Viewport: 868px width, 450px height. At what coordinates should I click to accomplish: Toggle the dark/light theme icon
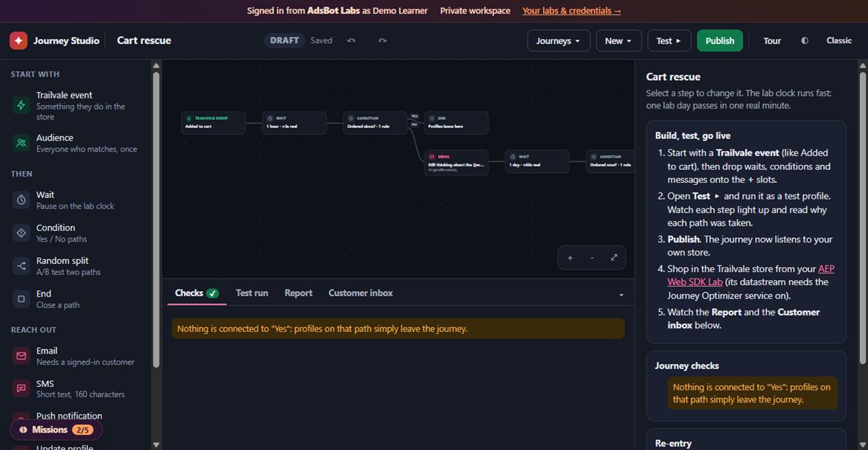(805, 41)
